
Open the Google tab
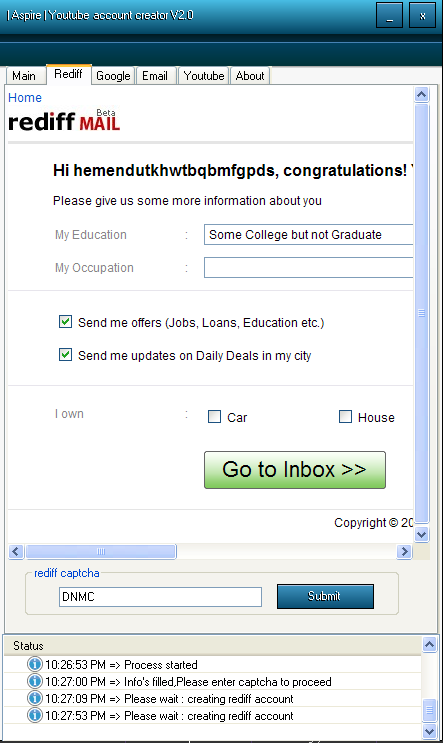(113, 76)
